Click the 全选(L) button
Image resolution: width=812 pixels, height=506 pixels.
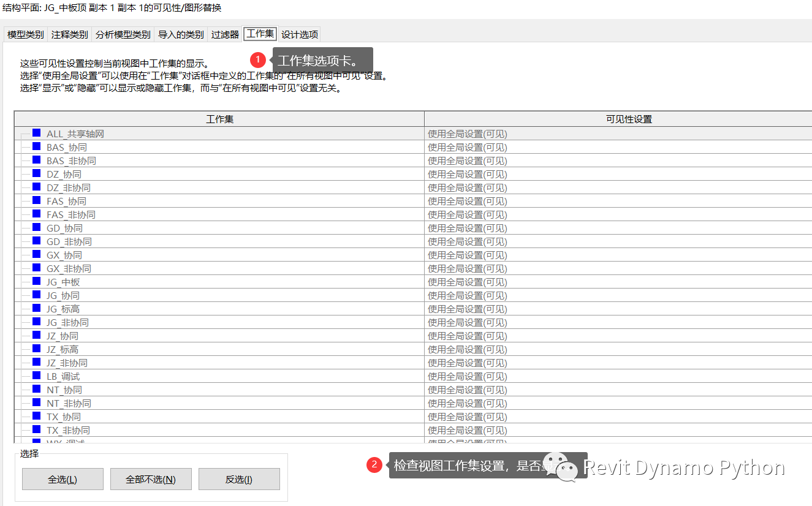tap(63, 479)
